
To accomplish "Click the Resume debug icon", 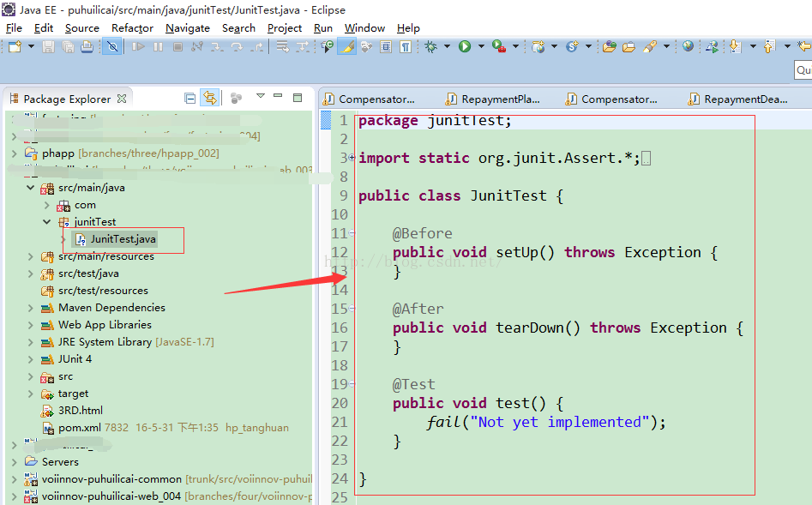I will click(x=138, y=46).
